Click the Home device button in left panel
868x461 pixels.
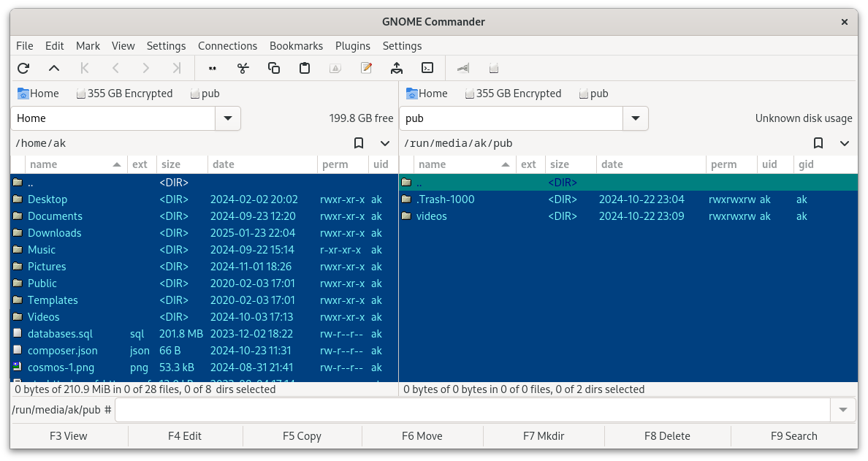[x=38, y=94]
